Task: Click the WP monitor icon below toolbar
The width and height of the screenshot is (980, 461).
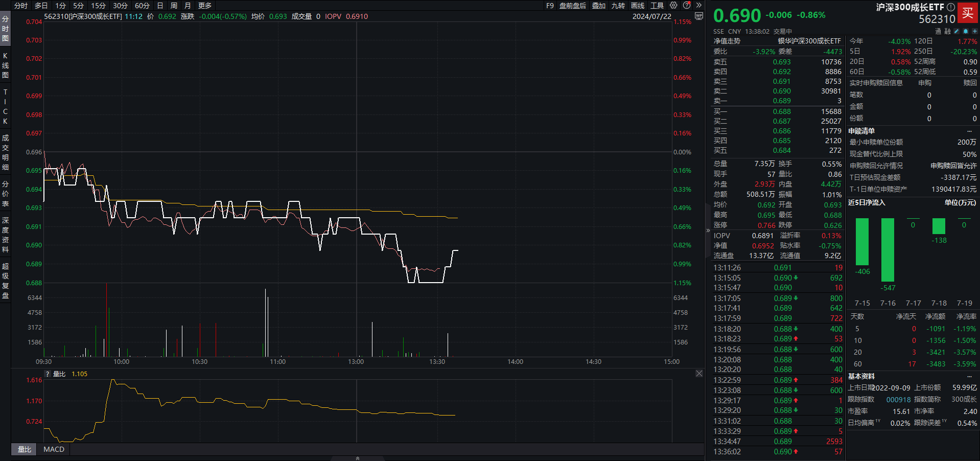Action: click(699, 16)
